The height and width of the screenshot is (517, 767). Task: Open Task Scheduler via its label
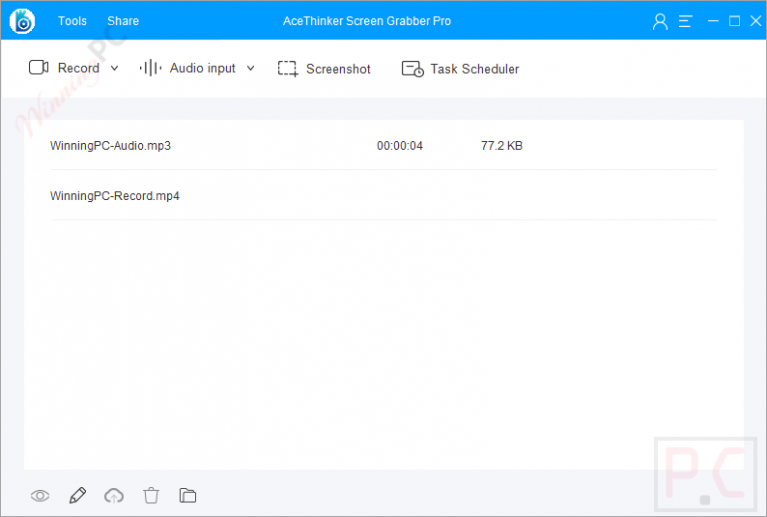click(x=474, y=69)
